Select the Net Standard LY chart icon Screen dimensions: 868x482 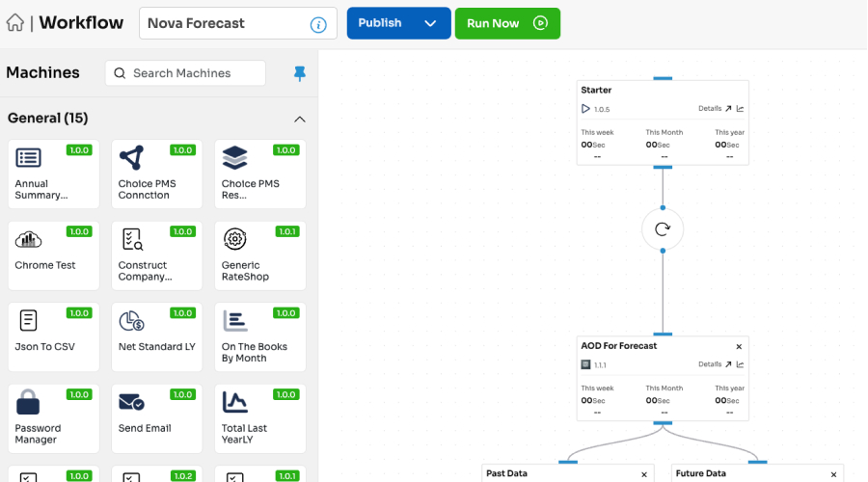click(x=132, y=320)
